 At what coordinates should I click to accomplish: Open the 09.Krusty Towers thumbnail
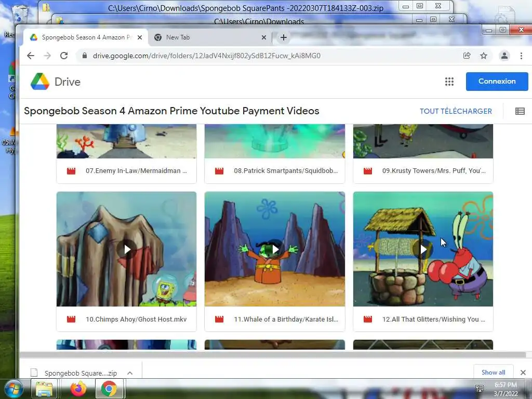pyautogui.click(x=423, y=141)
